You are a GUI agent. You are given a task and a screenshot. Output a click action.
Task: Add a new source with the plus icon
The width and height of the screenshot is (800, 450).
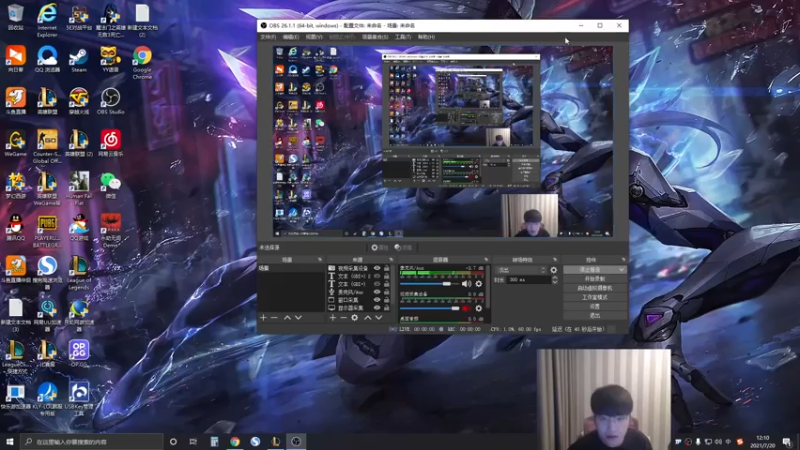click(x=333, y=317)
